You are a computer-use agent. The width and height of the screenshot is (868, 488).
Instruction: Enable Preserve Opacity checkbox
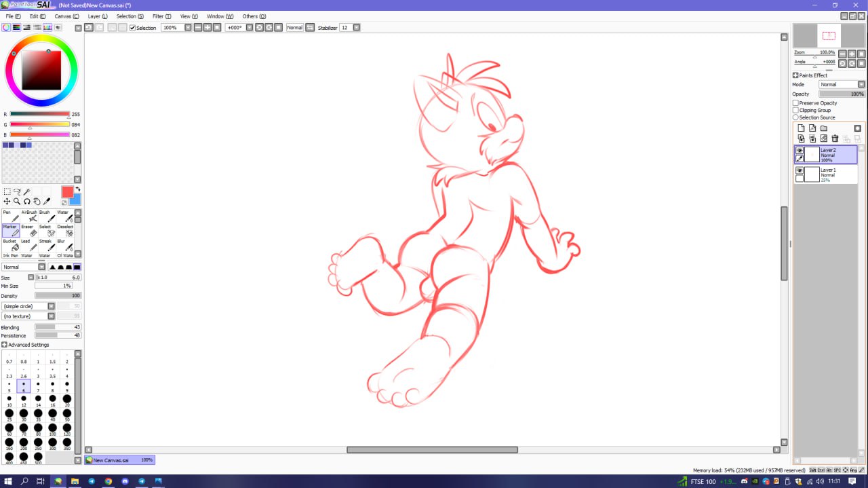(795, 103)
